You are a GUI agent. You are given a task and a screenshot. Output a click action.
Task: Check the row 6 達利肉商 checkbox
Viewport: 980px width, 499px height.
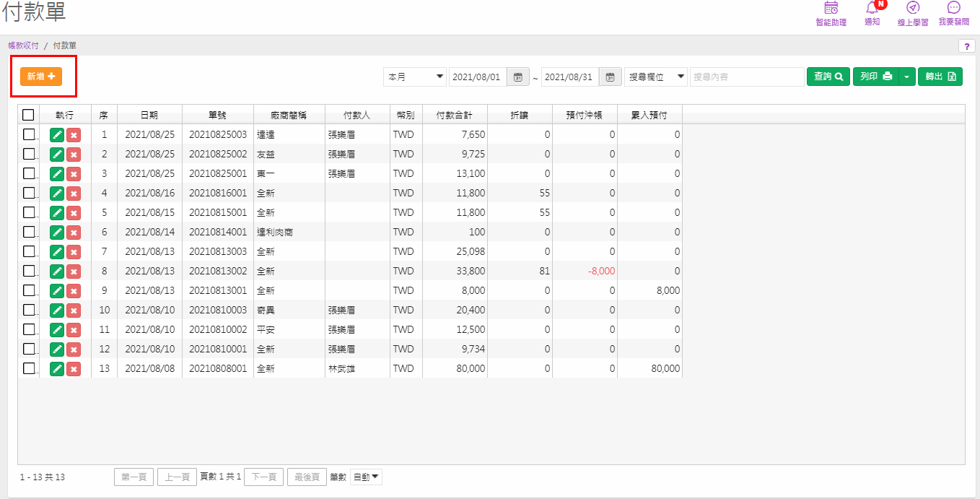click(x=29, y=232)
